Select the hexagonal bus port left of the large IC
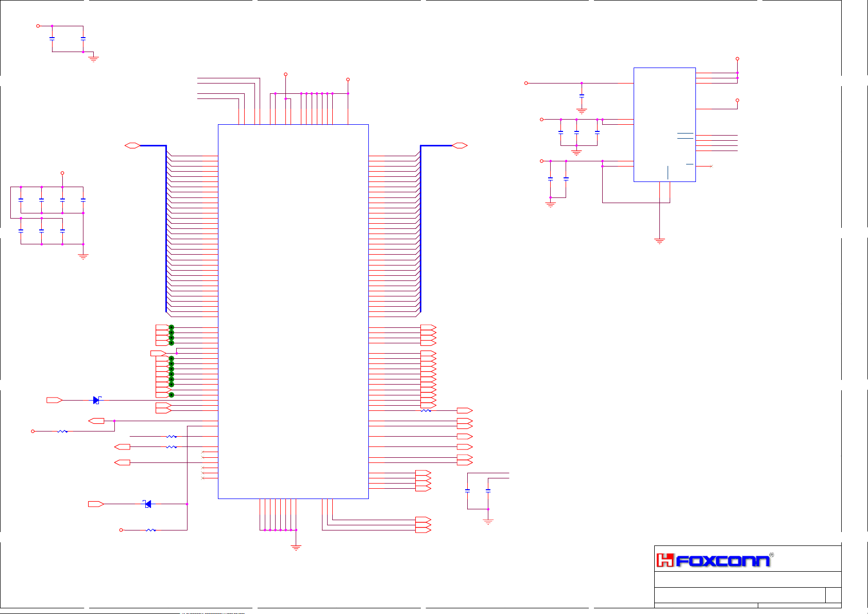 point(132,145)
